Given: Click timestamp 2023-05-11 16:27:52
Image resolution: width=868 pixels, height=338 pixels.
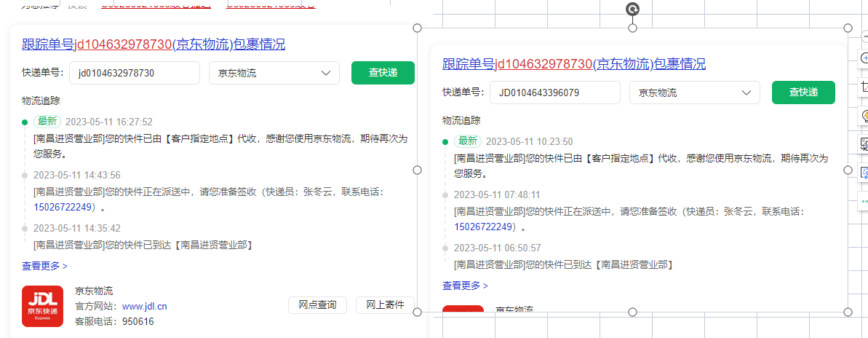Looking at the screenshot, I should click(x=109, y=122).
